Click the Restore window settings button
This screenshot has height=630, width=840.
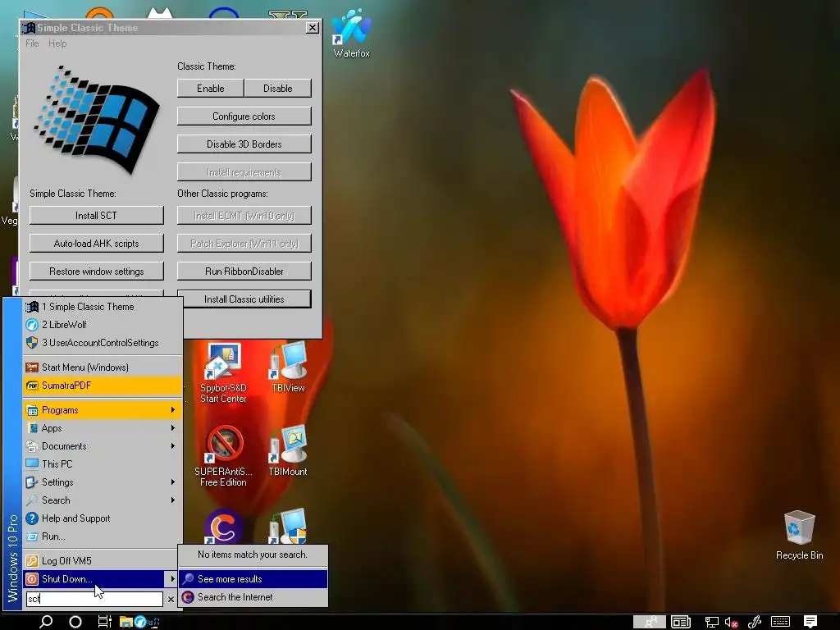97,271
